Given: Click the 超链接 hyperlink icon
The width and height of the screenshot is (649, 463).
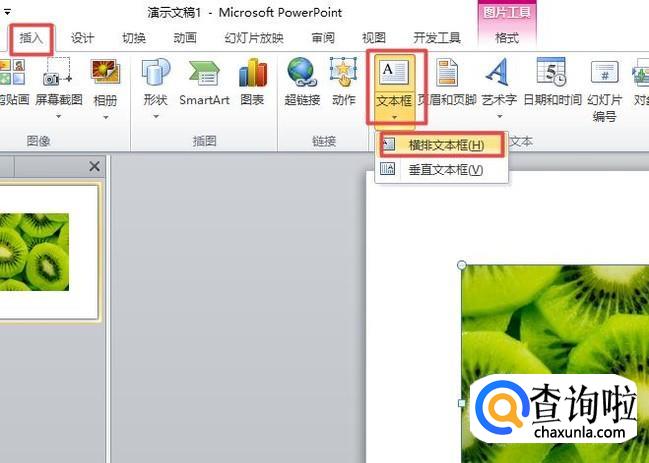Looking at the screenshot, I should [x=302, y=72].
